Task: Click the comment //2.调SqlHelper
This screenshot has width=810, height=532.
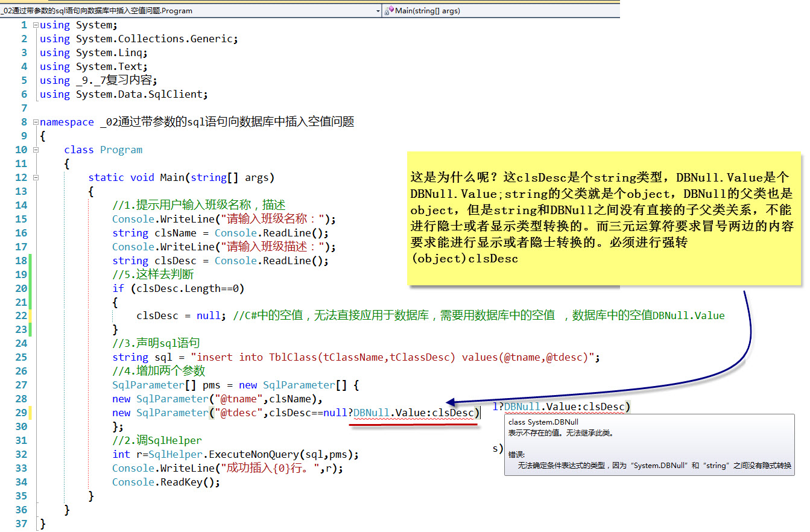Action: (x=157, y=440)
